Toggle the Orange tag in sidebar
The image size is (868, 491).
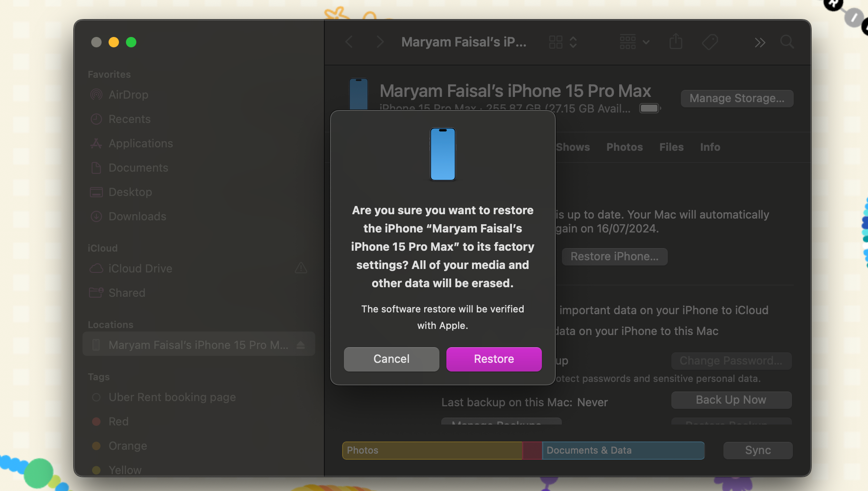pos(127,446)
